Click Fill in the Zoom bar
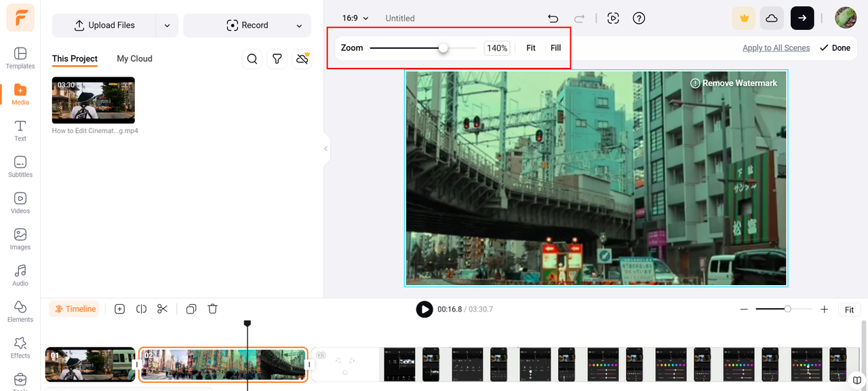868x391 pixels. pyautogui.click(x=556, y=48)
